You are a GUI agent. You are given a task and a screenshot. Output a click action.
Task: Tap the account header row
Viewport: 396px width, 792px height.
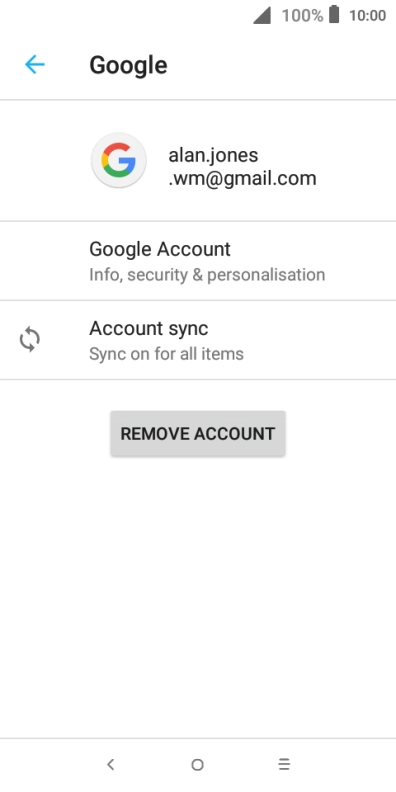(198, 161)
